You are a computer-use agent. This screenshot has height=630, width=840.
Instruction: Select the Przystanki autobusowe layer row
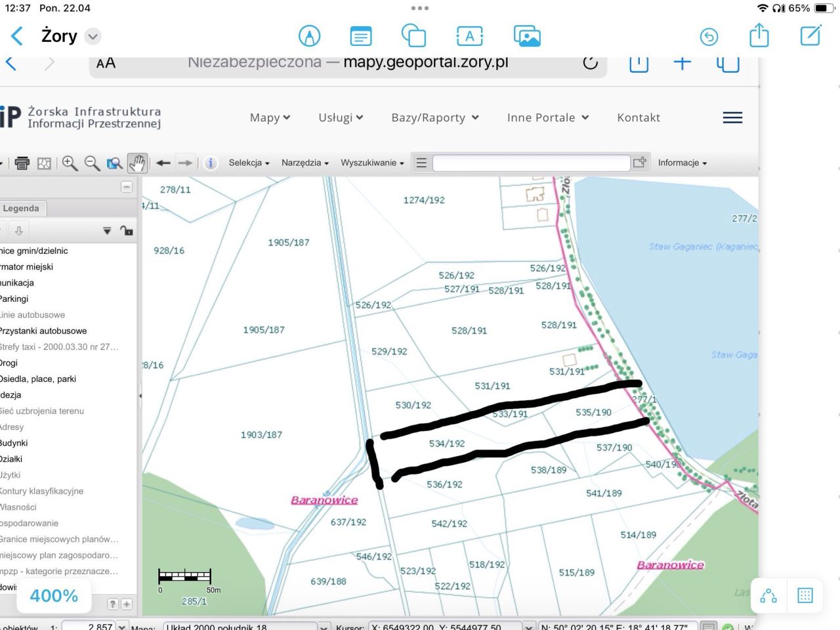43,331
